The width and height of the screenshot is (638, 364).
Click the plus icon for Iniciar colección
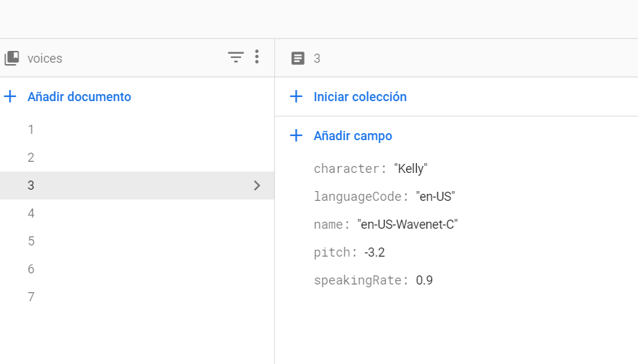pyautogui.click(x=296, y=97)
